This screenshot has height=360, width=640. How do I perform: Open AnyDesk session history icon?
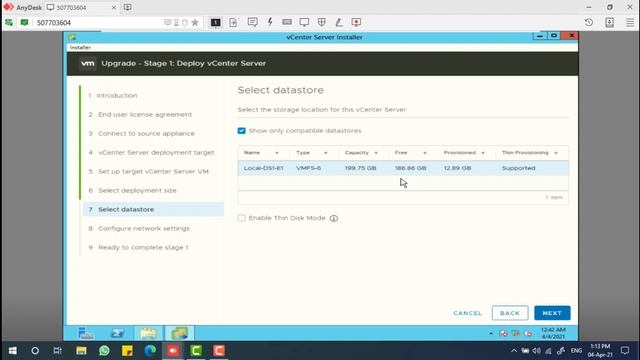coord(589,22)
